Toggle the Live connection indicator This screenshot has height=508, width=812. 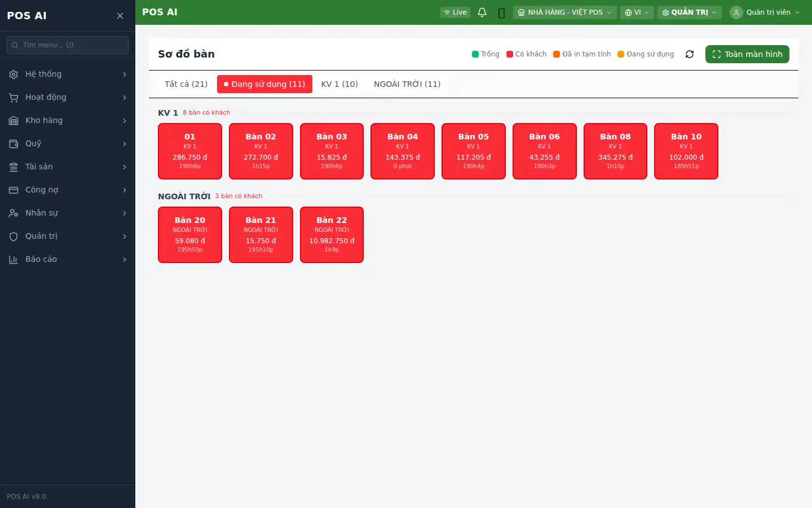click(455, 12)
